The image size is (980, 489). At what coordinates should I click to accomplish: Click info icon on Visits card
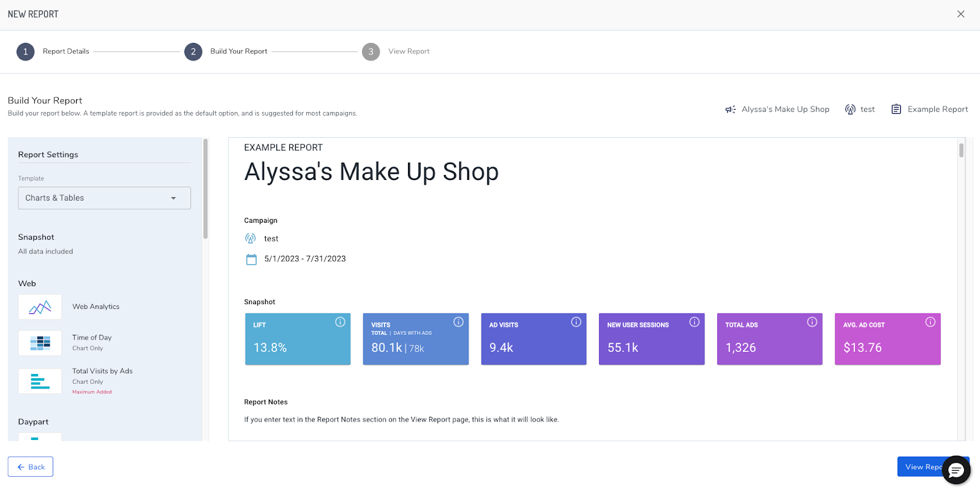tap(458, 322)
